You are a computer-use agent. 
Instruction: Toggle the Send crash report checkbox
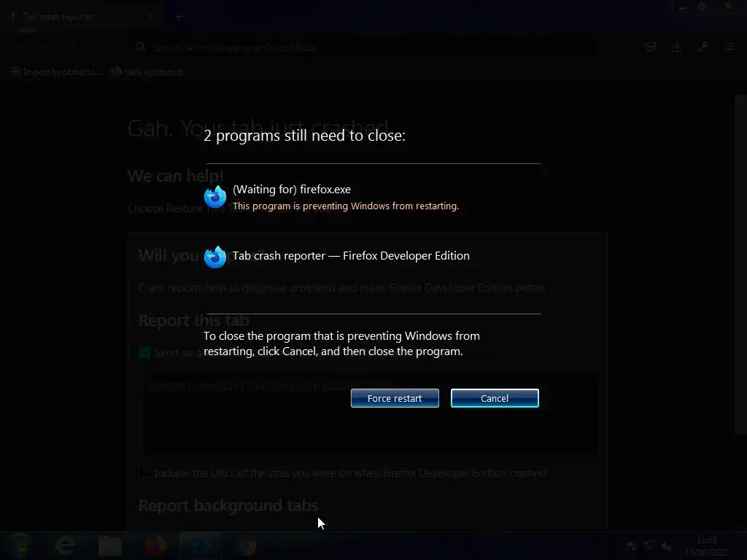tap(144, 352)
